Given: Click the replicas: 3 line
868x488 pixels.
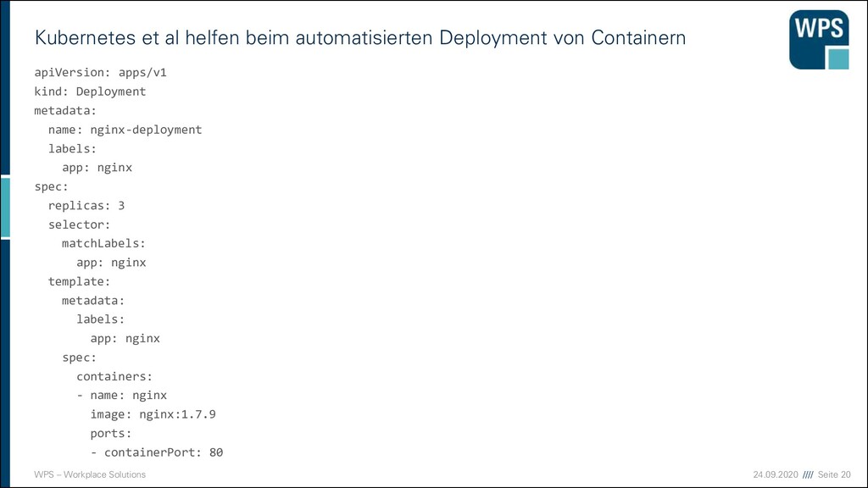Looking at the screenshot, I should [86, 206].
